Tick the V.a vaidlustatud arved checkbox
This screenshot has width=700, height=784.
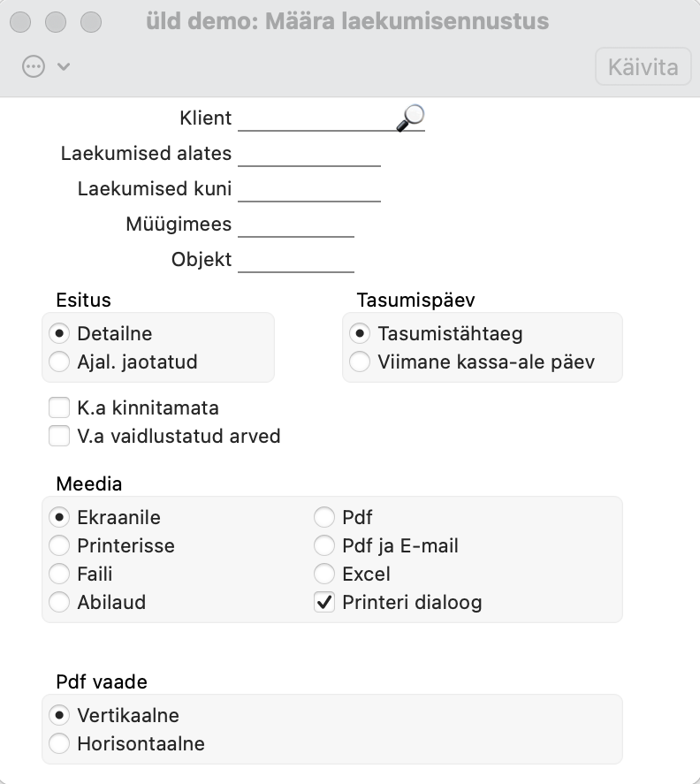[59, 436]
